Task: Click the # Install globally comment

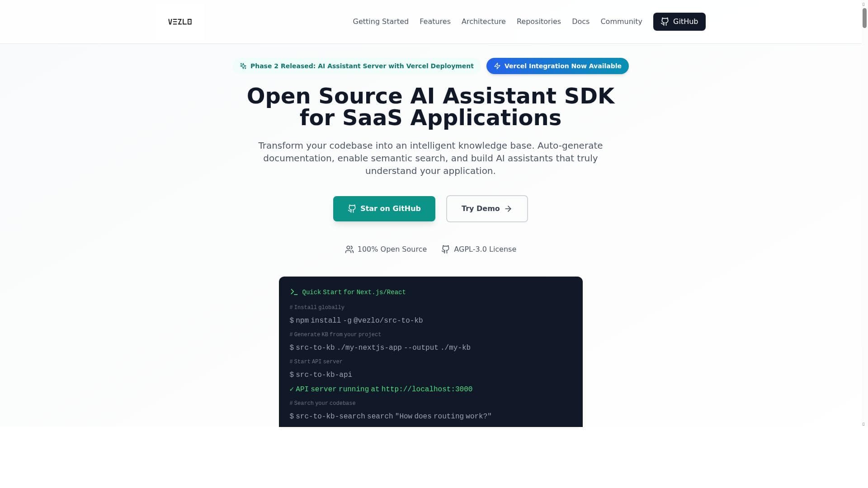Action: coord(317,308)
